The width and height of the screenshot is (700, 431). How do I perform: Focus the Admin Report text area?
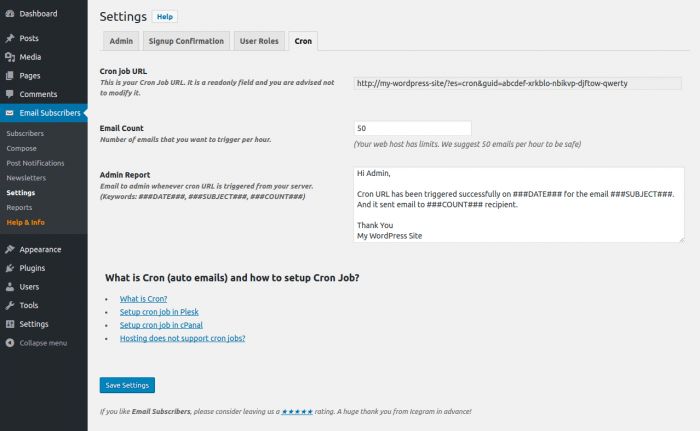pos(519,205)
